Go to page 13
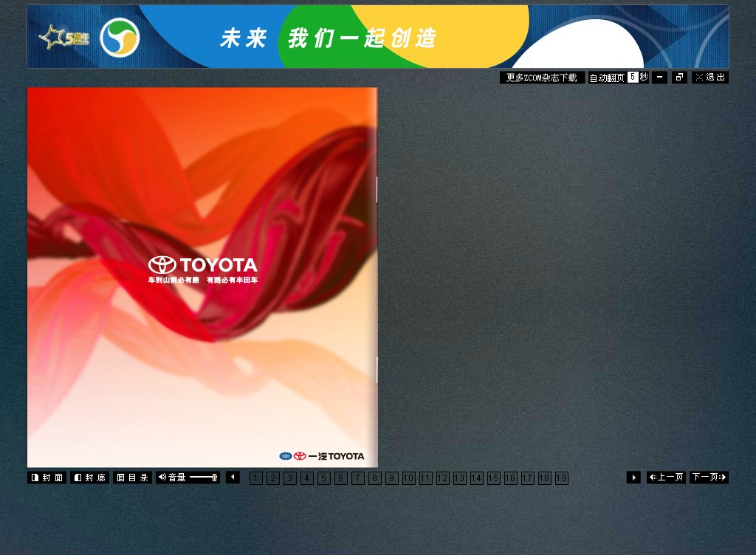This screenshot has height=555, width=756. 459,478
